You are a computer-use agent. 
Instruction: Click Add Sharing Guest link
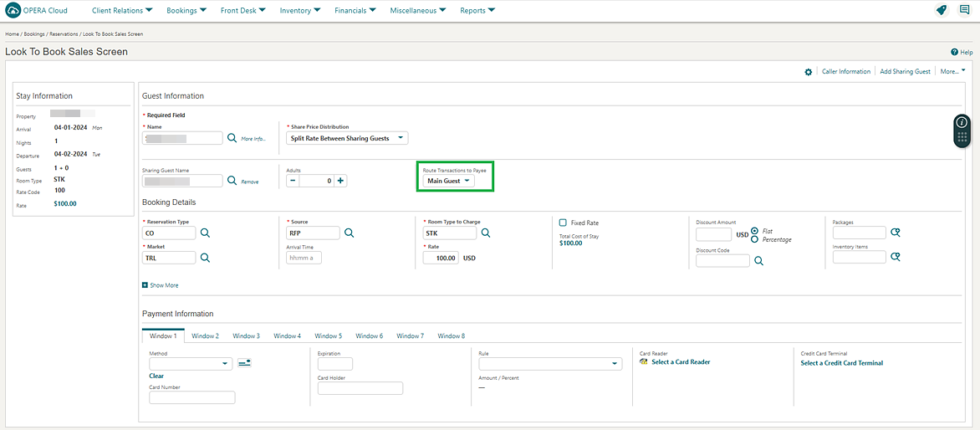point(906,71)
